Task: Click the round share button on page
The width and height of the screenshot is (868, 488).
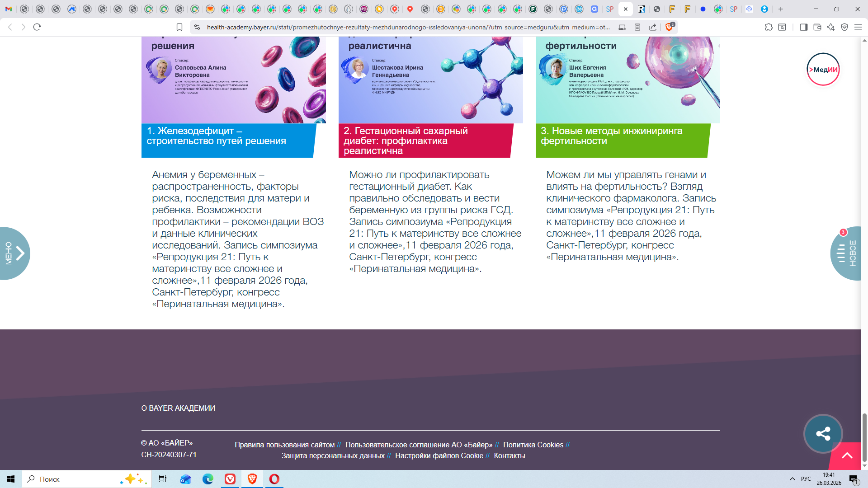Action: coord(823,434)
